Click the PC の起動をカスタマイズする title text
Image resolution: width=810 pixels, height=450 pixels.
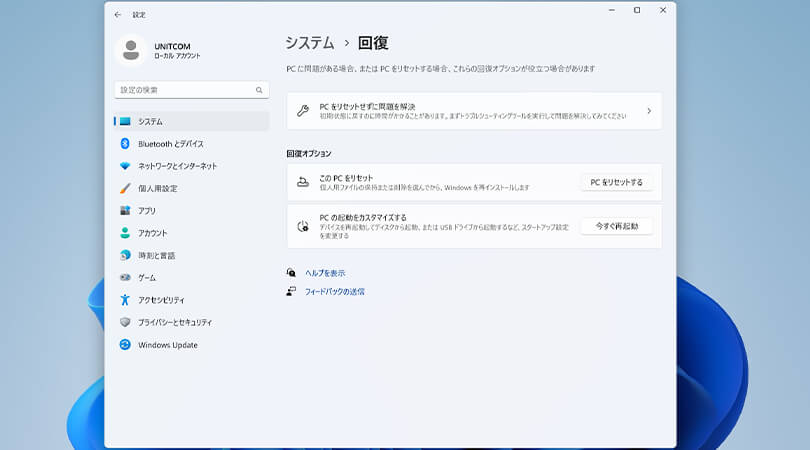[x=363, y=218]
